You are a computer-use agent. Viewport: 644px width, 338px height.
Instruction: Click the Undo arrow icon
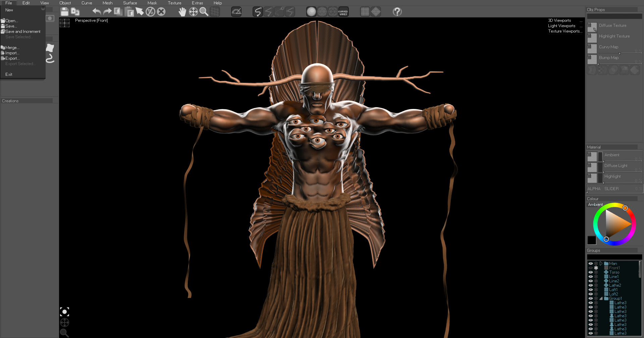97,11
